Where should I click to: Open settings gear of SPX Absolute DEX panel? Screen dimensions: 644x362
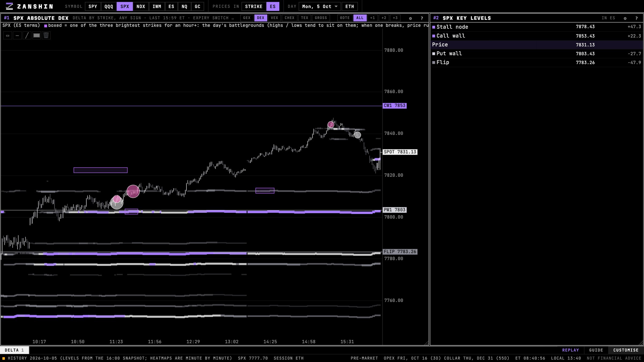pyautogui.click(x=410, y=18)
